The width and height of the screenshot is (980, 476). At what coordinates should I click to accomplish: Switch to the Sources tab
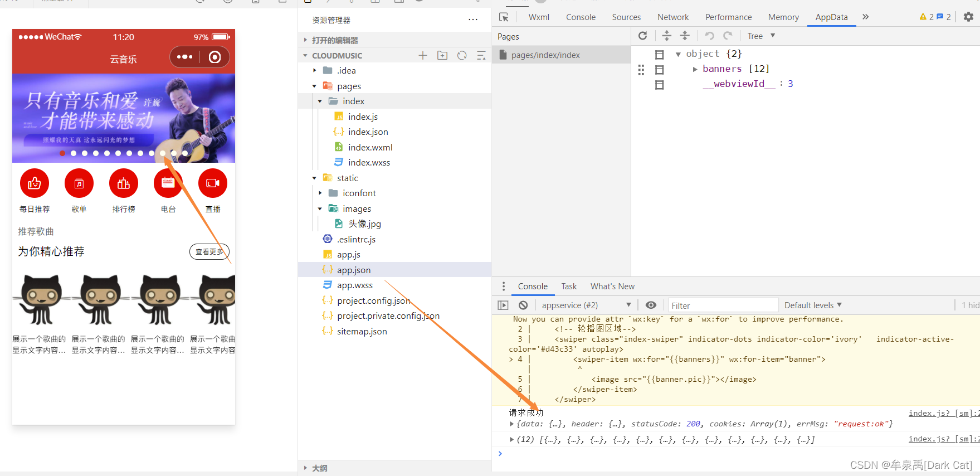point(626,17)
